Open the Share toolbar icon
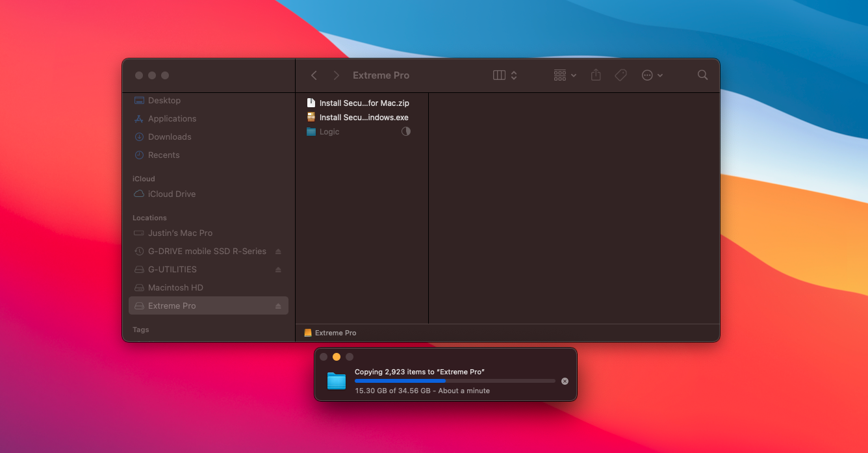The height and width of the screenshot is (453, 868). click(x=596, y=75)
